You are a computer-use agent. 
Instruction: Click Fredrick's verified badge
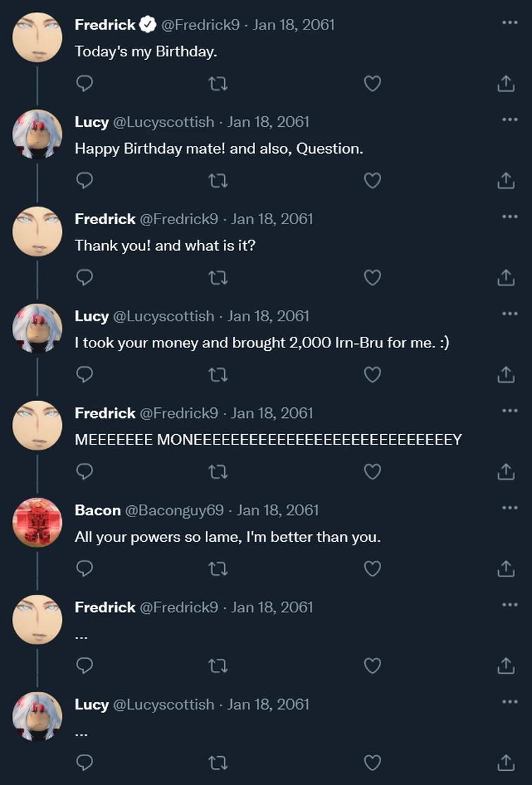[146, 23]
